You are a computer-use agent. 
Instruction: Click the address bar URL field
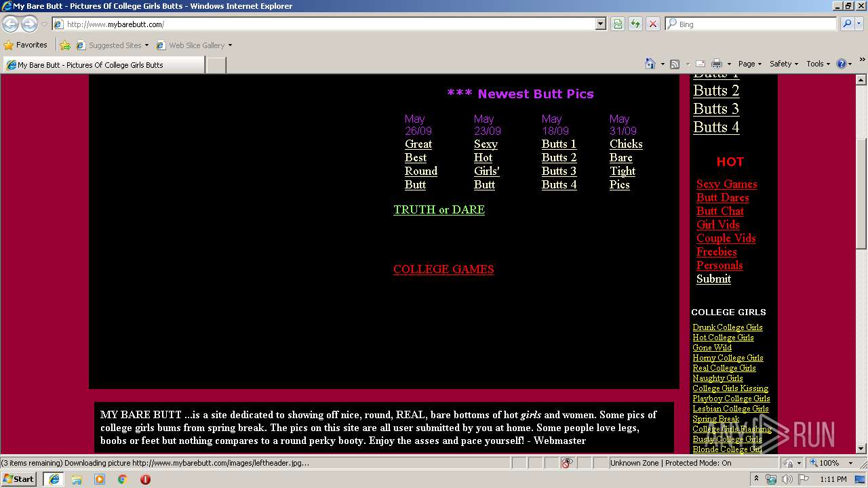click(x=324, y=24)
